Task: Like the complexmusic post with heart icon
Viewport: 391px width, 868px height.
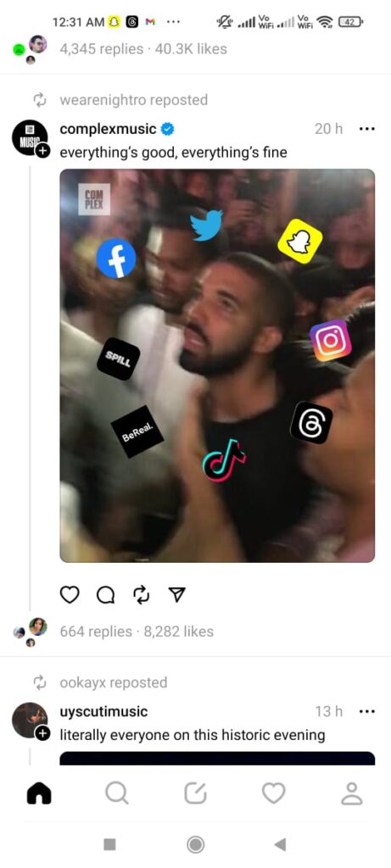Action: 70,594
